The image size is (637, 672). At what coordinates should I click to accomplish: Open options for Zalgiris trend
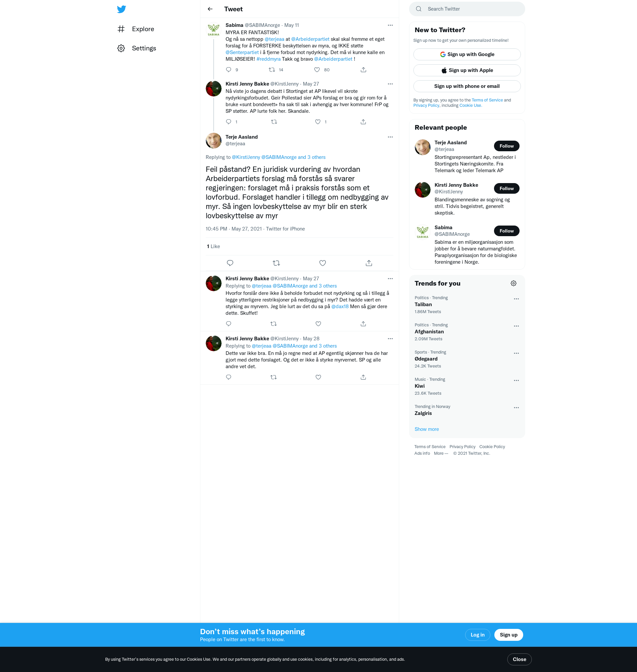516,408
